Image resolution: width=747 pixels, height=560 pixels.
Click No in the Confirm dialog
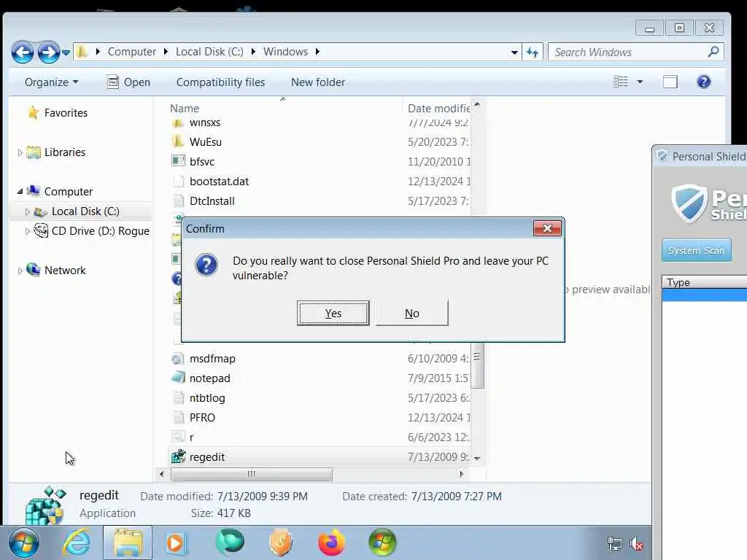[412, 313]
